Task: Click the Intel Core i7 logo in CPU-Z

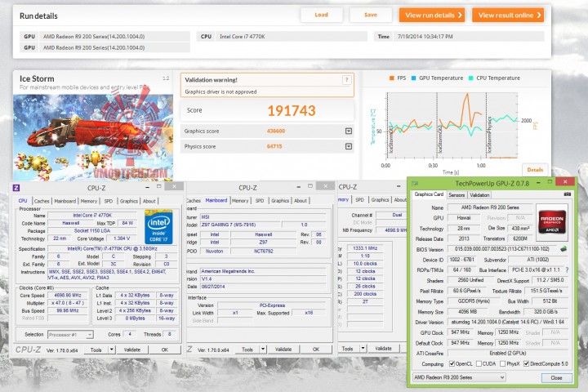Action: 158,227
